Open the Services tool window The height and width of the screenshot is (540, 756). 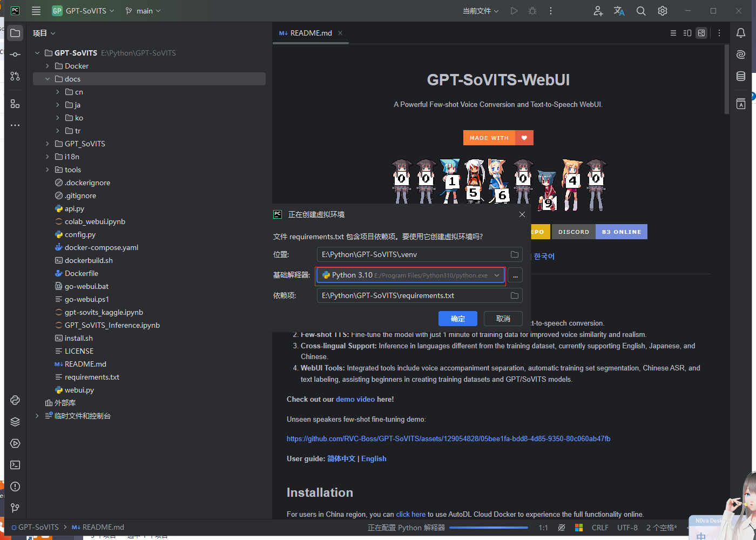click(15, 443)
